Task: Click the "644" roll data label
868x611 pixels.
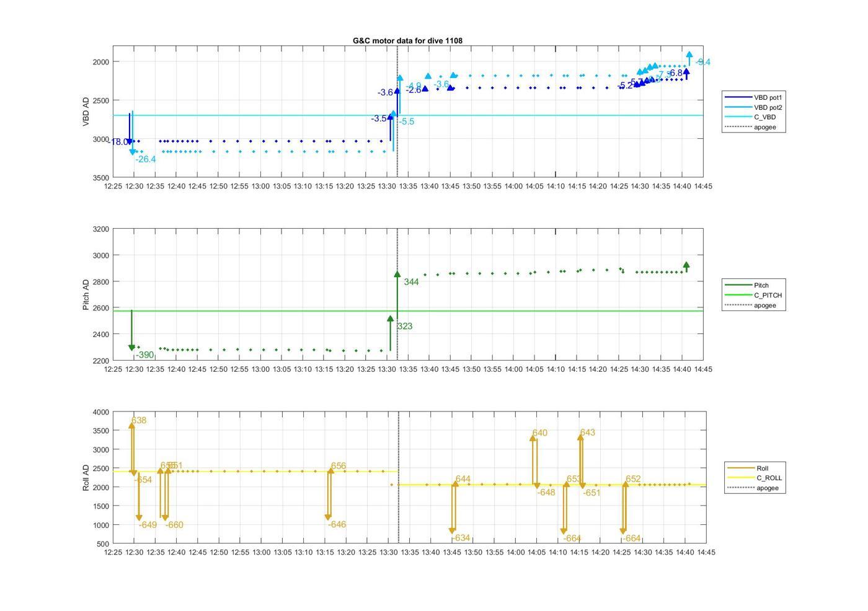Action: coord(463,479)
